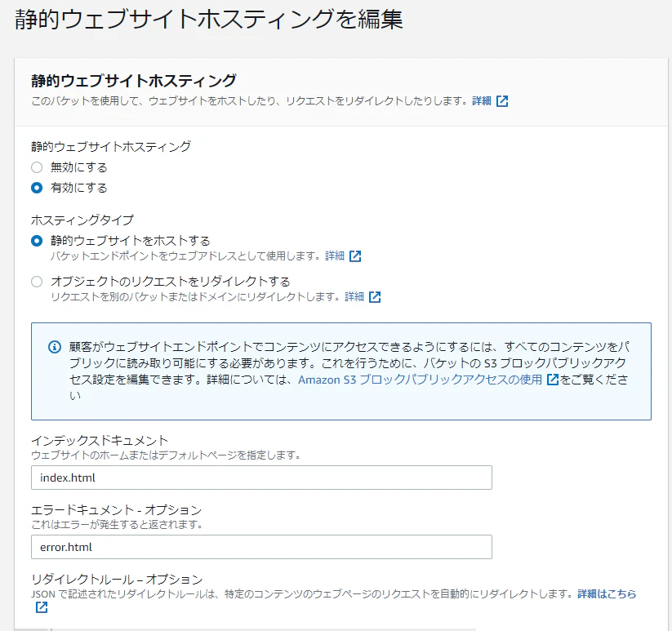The height and width of the screenshot is (631, 672).
Task: Choose オブジェクトのリクエストをリダイレクトする hosting type
Action: point(36,282)
